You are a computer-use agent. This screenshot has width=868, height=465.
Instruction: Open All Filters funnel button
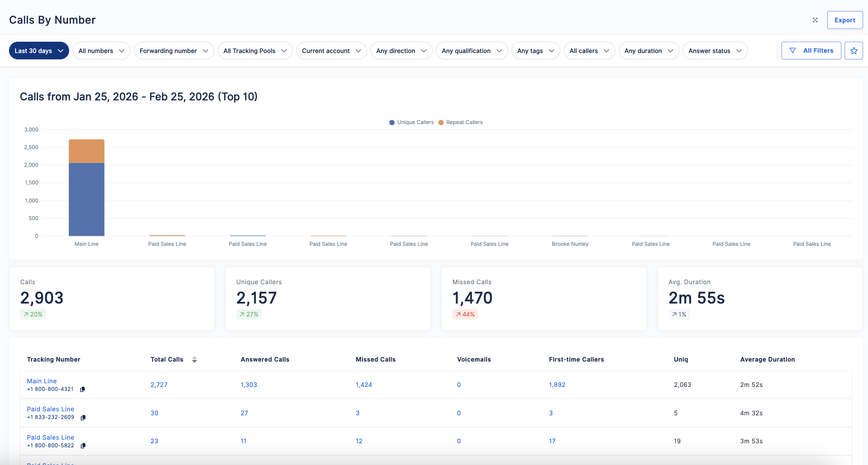[811, 50]
